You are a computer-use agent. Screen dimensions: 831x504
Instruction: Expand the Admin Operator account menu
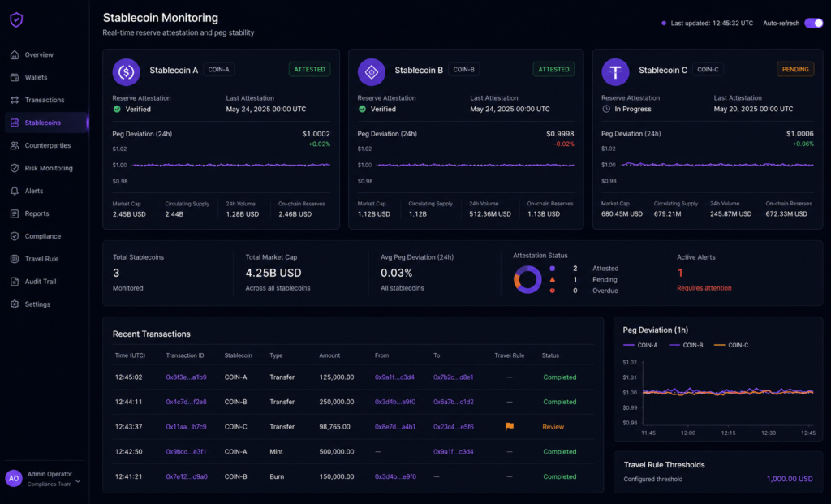(78, 481)
